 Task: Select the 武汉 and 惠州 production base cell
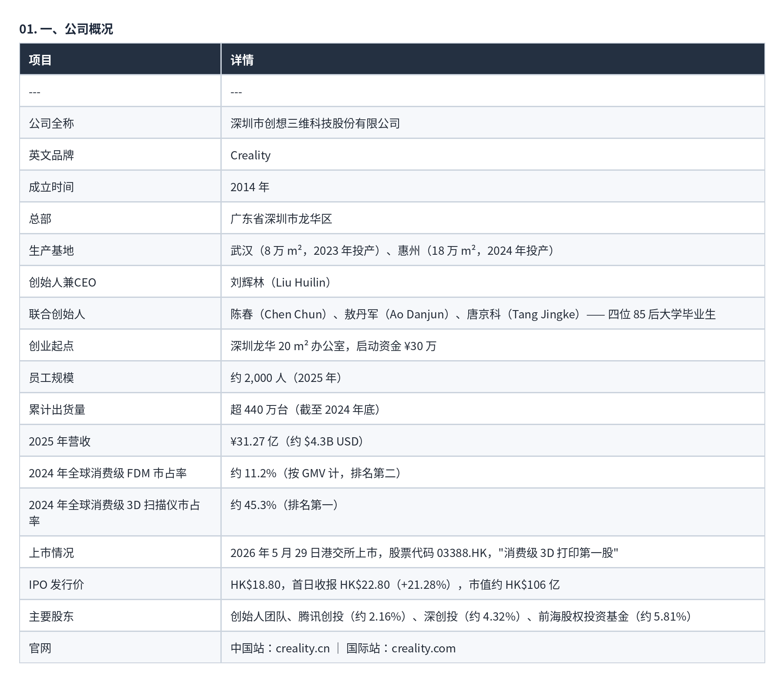point(493,250)
